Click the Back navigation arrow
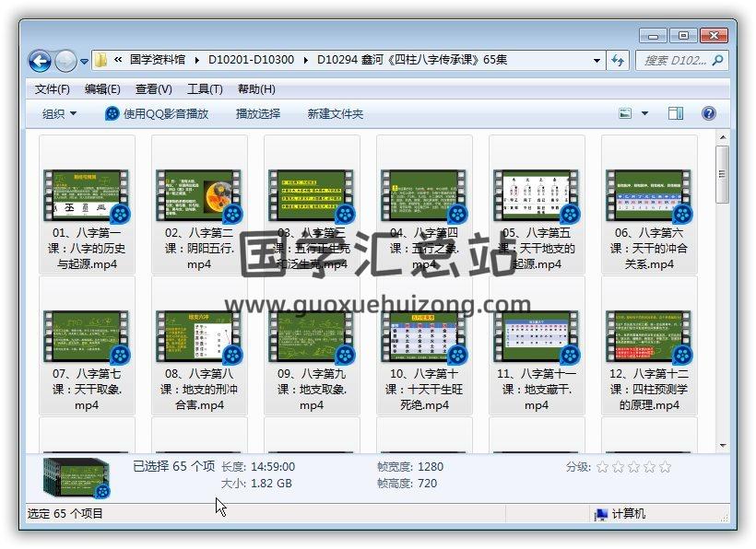Viewport: 756px width, 549px height. [x=41, y=61]
